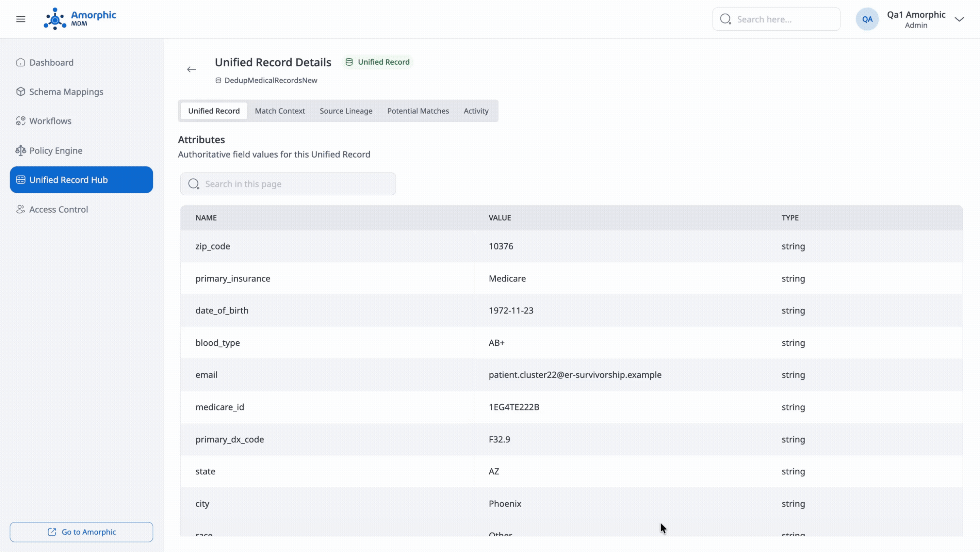Click the Unified Record status badge
The image size is (980, 552).
pyautogui.click(x=377, y=62)
